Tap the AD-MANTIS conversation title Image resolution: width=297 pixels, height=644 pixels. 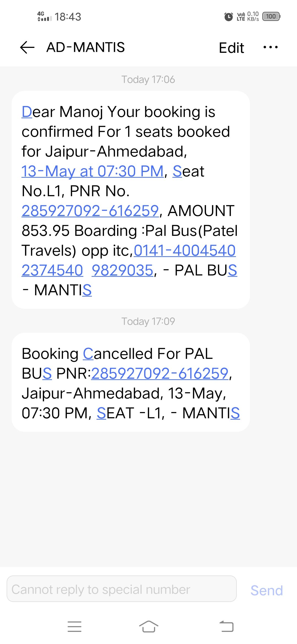[86, 47]
